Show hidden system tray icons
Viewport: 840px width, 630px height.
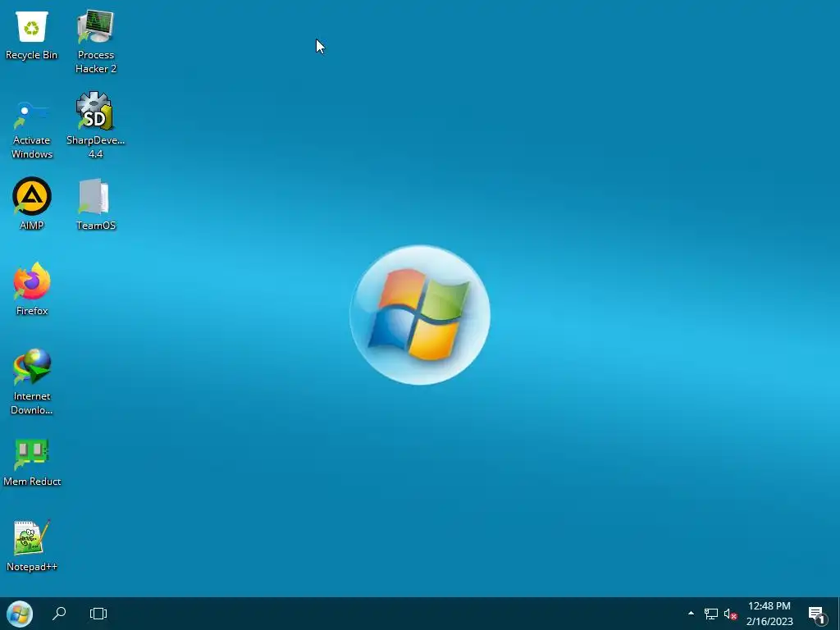691,614
